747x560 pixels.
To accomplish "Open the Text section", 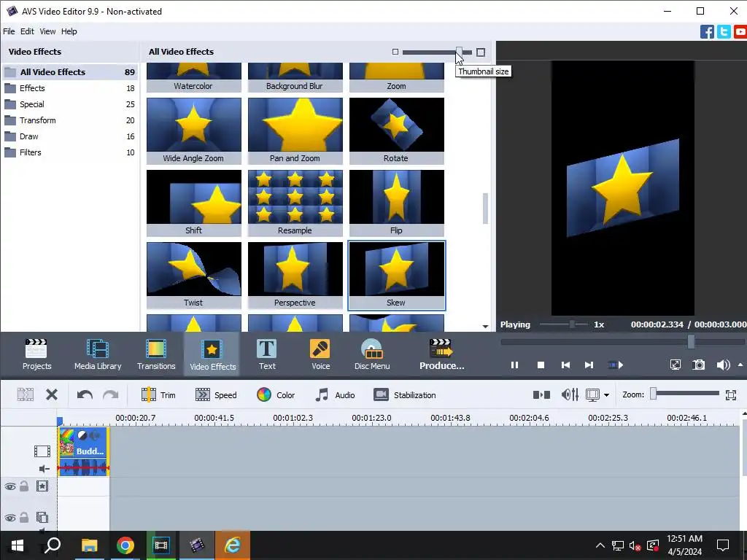I will tap(267, 354).
